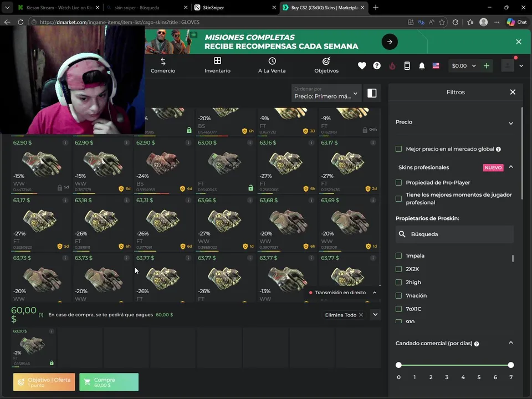Select the 7nación checkbox

[398, 295]
